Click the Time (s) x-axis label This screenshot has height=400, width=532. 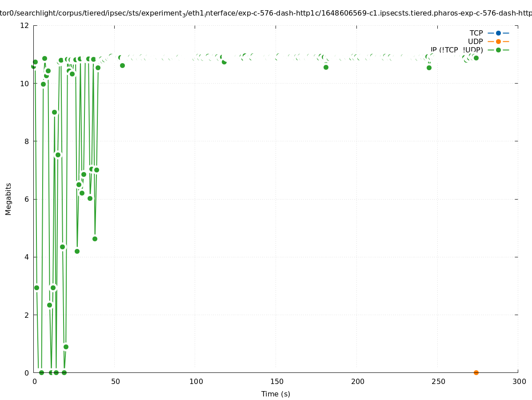tap(276, 394)
